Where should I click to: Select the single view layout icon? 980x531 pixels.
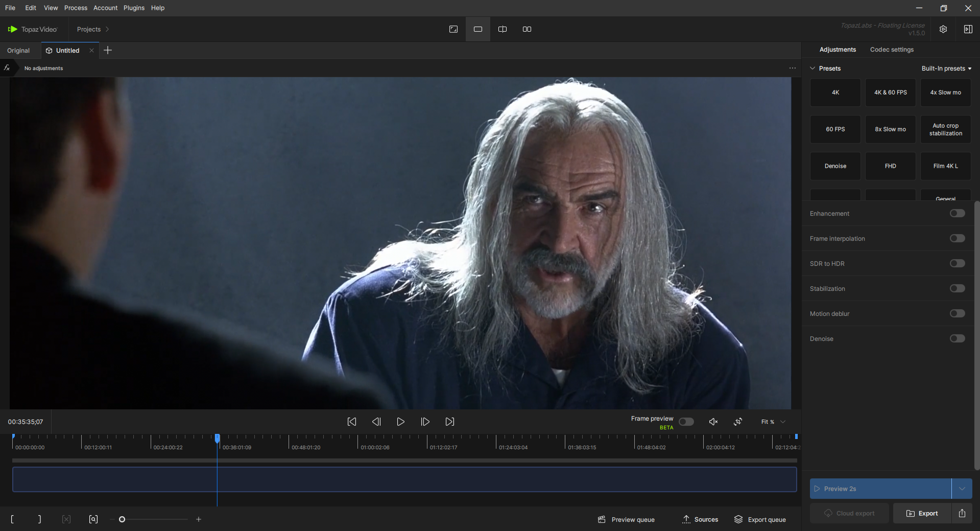click(x=478, y=29)
